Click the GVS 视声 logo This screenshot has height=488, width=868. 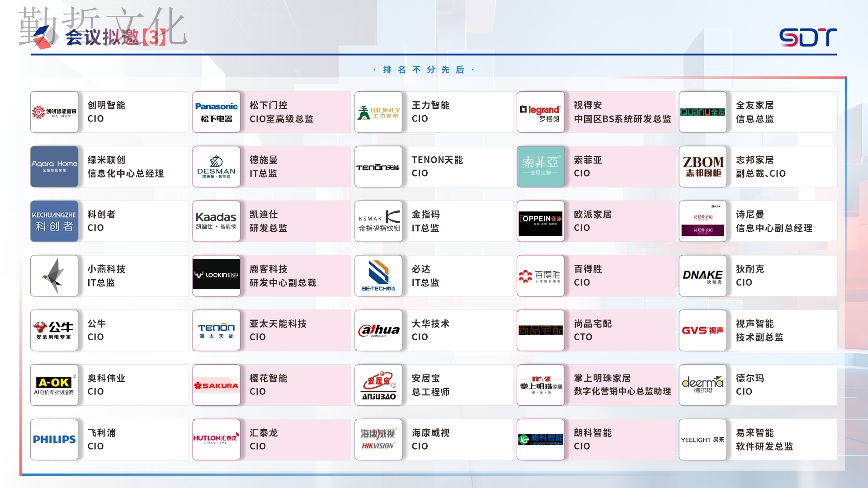703,330
